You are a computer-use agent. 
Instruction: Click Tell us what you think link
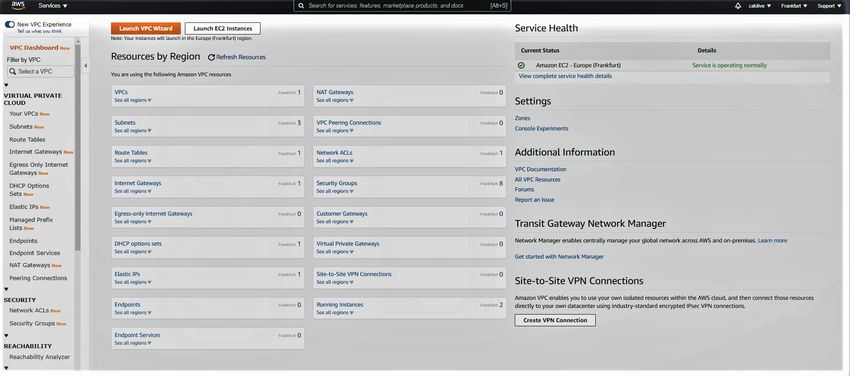(x=39, y=31)
